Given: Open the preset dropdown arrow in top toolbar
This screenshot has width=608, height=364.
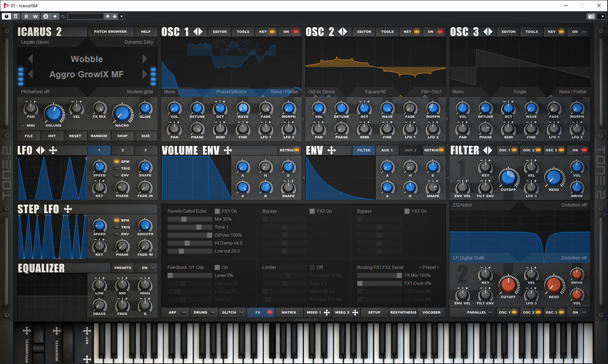Looking at the screenshot, I should pyautogui.click(x=122, y=17).
